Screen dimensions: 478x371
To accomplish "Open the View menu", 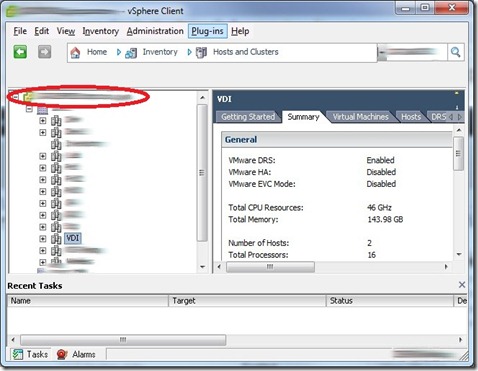I will click(x=66, y=31).
